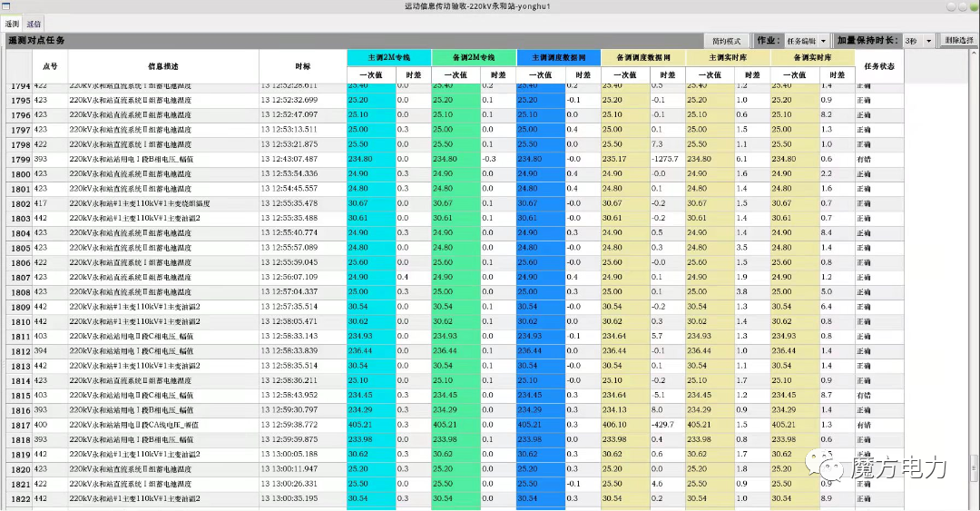This screenshot has height=511, width=980.
Task: Click the 简约模式 button
Action: (x=726, y=41)
